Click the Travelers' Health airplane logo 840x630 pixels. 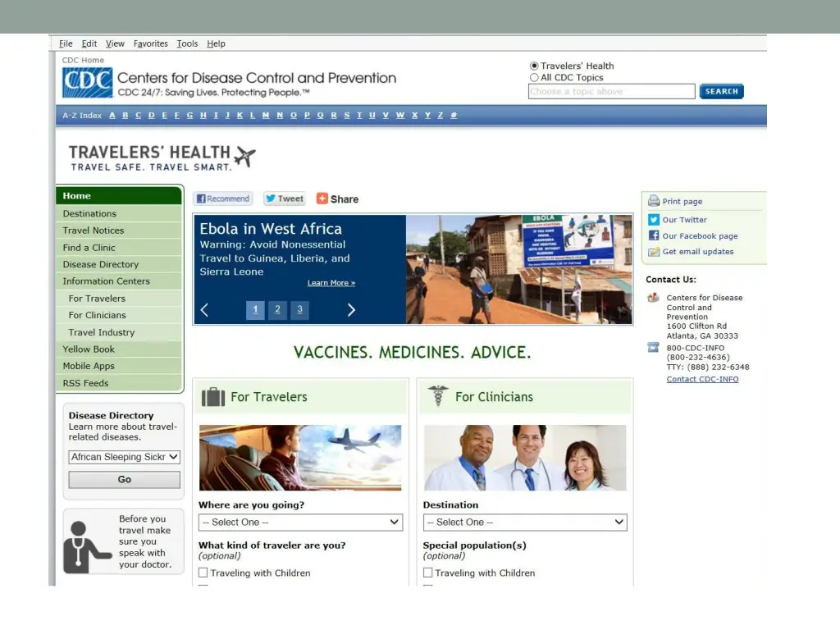point(245,157)
